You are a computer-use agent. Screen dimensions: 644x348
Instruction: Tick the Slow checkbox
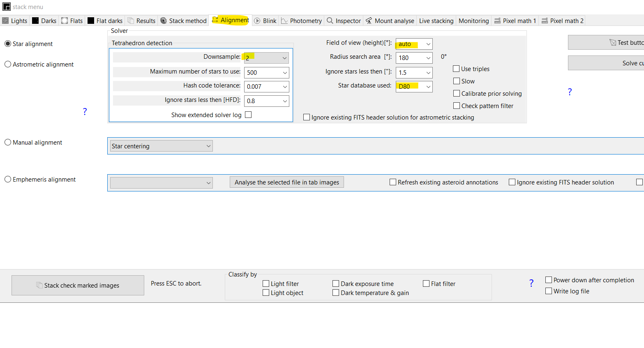click(456, 81)
